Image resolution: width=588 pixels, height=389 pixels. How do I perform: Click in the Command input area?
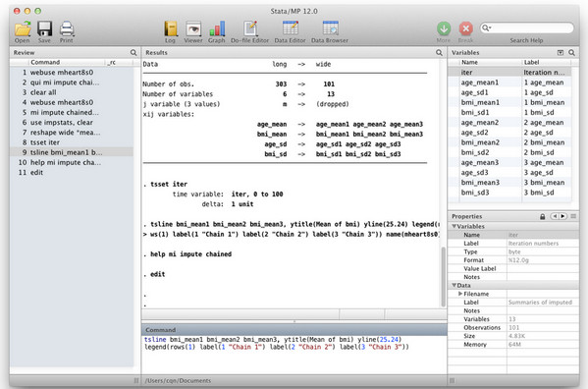[294, 355]
